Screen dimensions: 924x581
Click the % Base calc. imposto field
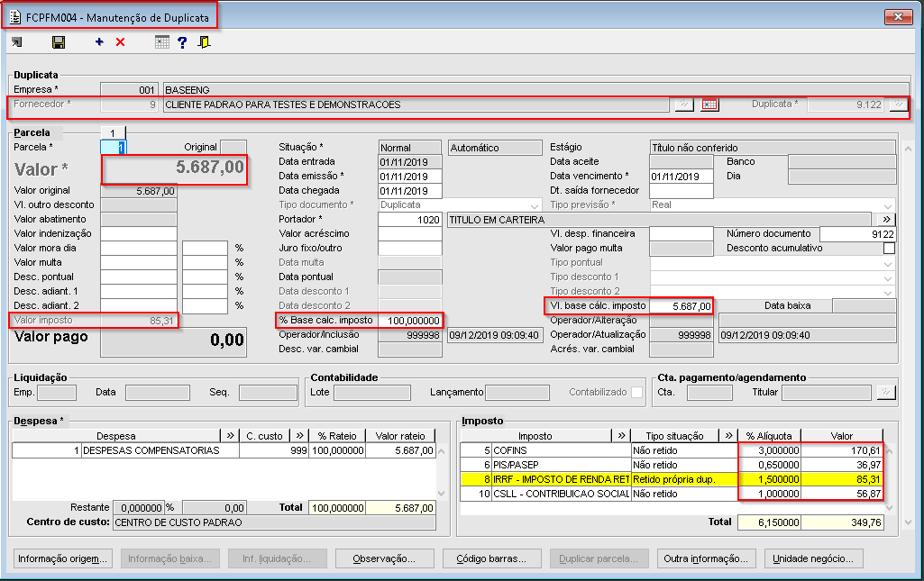pyautogui.click(x=409, y=321)
